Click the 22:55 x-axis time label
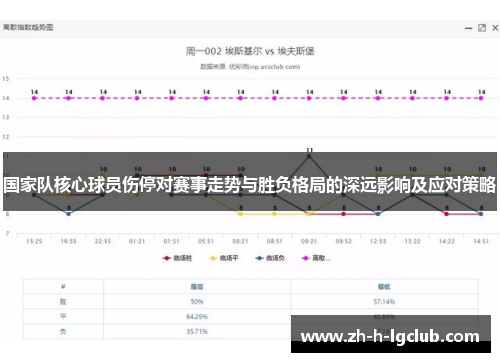 pyautogui.click(x=103, y=241)
